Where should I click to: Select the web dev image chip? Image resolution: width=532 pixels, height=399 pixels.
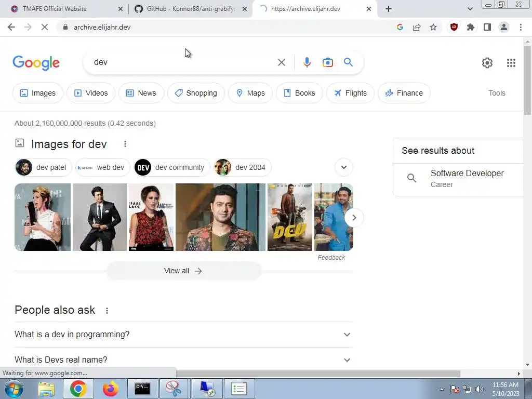[103, 167]
